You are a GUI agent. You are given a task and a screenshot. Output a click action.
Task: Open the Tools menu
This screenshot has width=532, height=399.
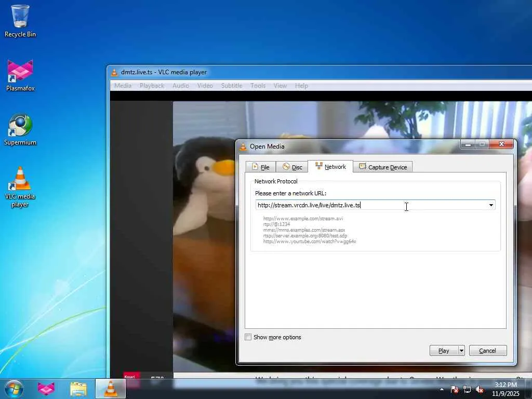click(258, 86)
